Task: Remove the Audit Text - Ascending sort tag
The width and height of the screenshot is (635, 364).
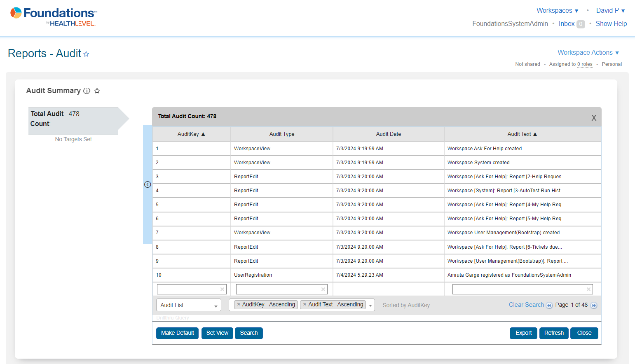Action: pos(305,305)
